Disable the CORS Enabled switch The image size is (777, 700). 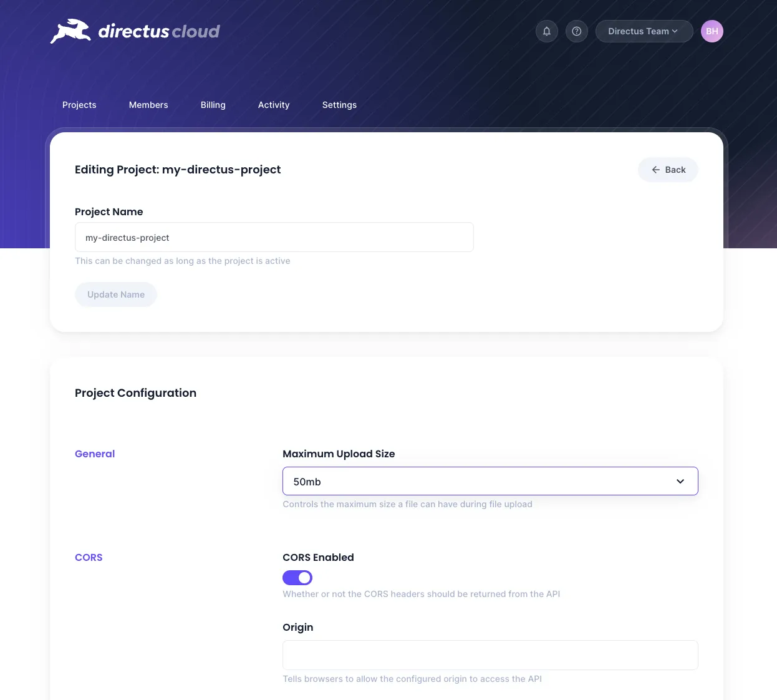click(x=297, y=577)
